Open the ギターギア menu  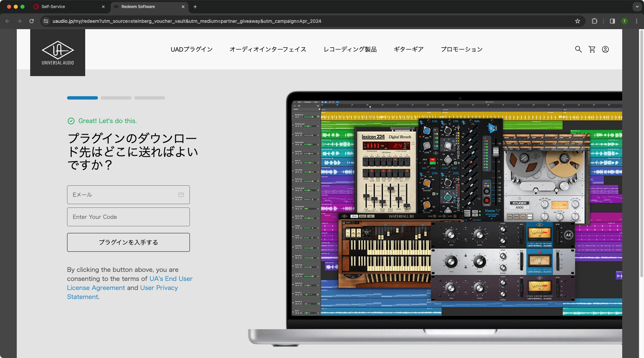pyautogui.click(x=409, y=49)
